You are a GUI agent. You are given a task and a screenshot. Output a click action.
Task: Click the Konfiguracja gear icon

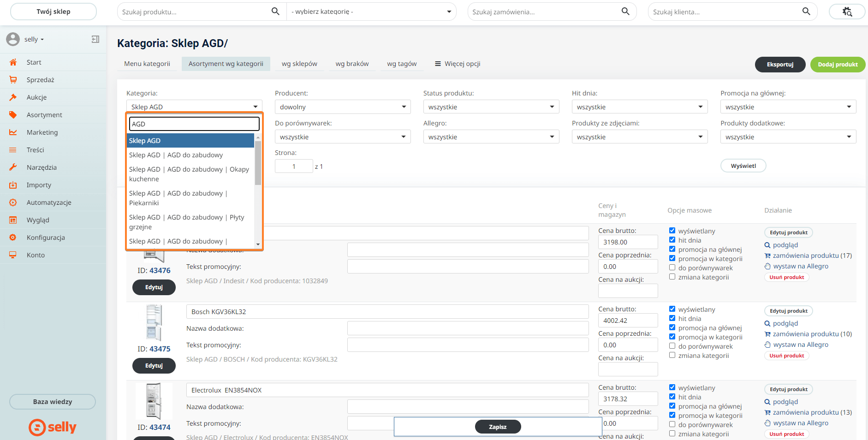pyautogui.click(x=13, y=238)
